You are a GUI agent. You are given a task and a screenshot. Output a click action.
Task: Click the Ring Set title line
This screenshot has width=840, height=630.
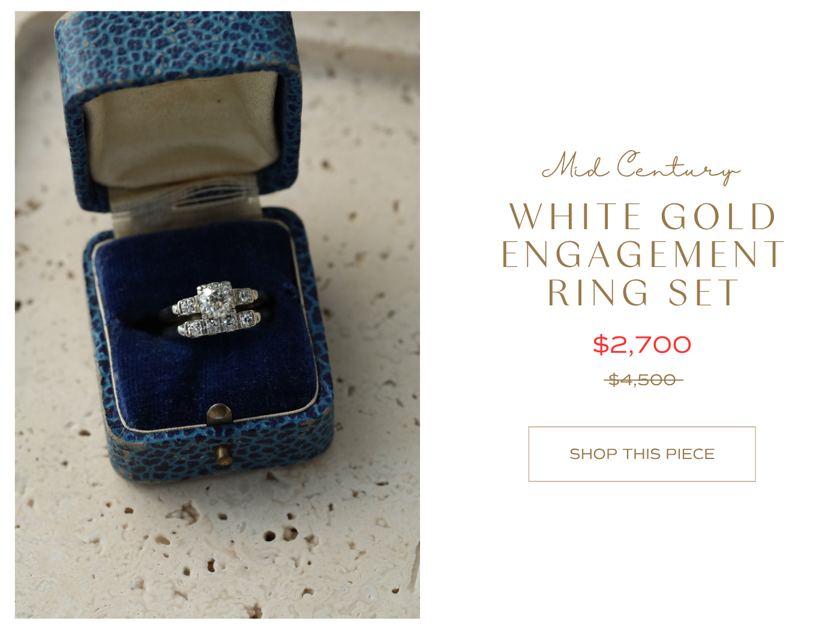[x=643, y=293]
